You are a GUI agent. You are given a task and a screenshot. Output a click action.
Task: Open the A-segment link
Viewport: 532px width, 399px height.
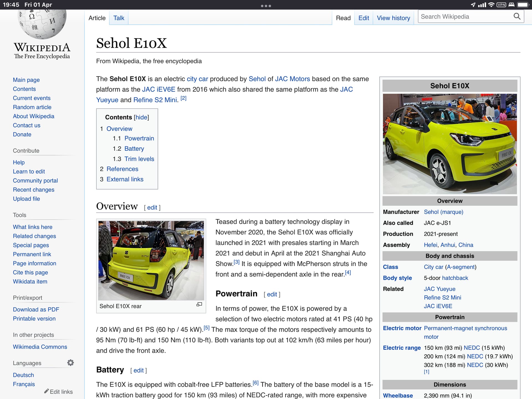click(x=461, y=267)
